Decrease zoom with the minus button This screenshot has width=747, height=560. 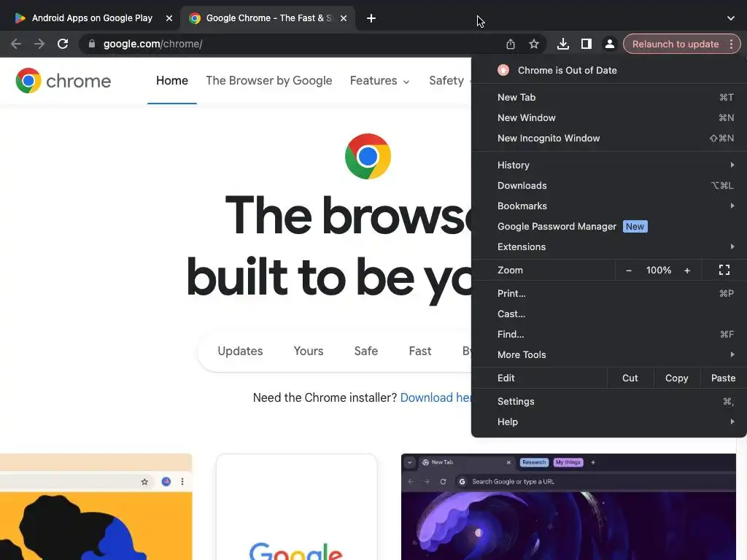pos(628,271)
